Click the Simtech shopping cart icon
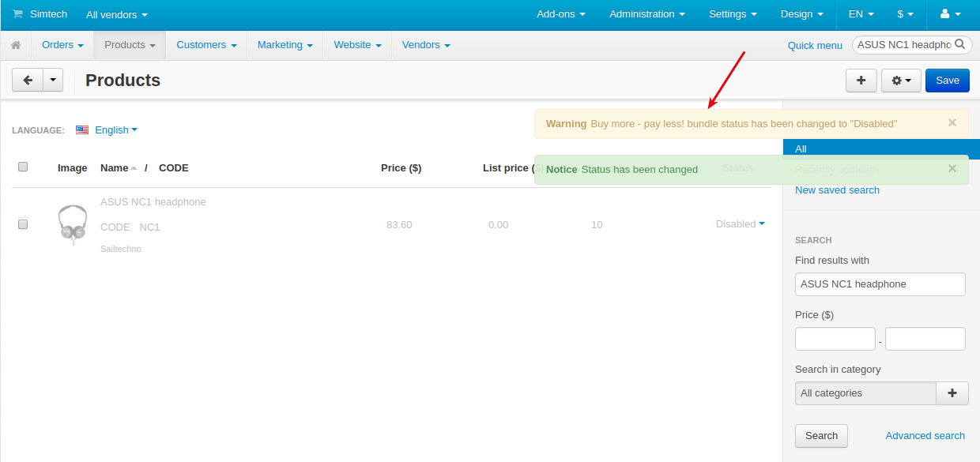This screenshot has width=980, height=462. [17, 14]
